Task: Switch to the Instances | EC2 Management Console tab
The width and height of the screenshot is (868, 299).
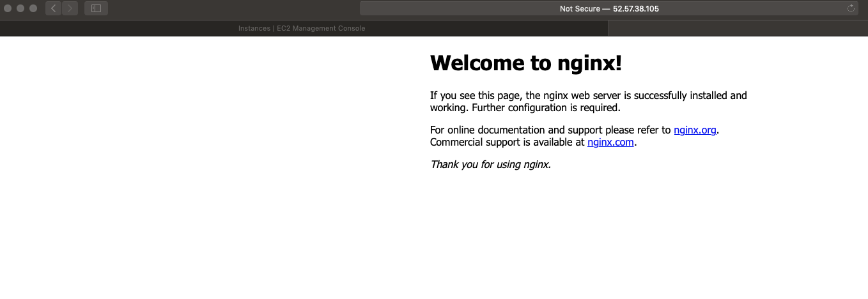Action: point(302,28)
